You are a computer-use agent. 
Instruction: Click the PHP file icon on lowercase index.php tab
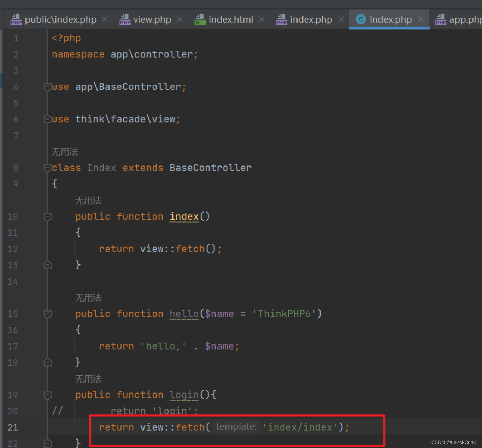coord(282,19)
